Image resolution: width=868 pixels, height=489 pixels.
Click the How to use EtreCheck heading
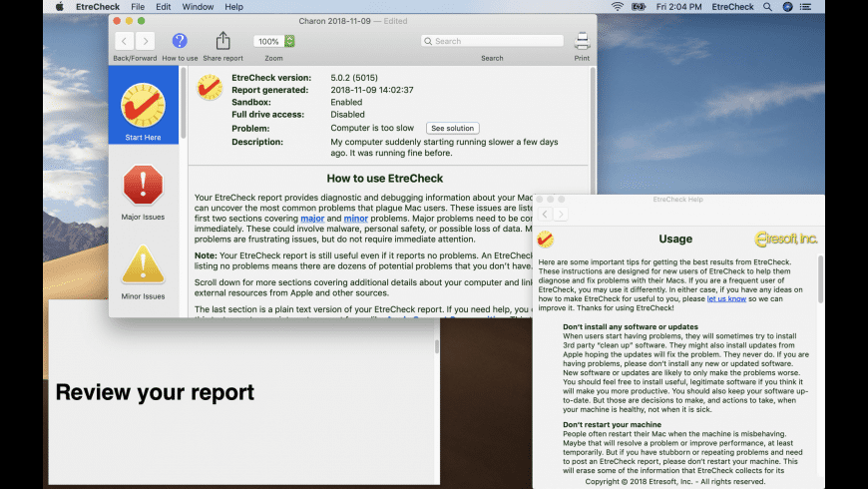[x=385, y=179]
